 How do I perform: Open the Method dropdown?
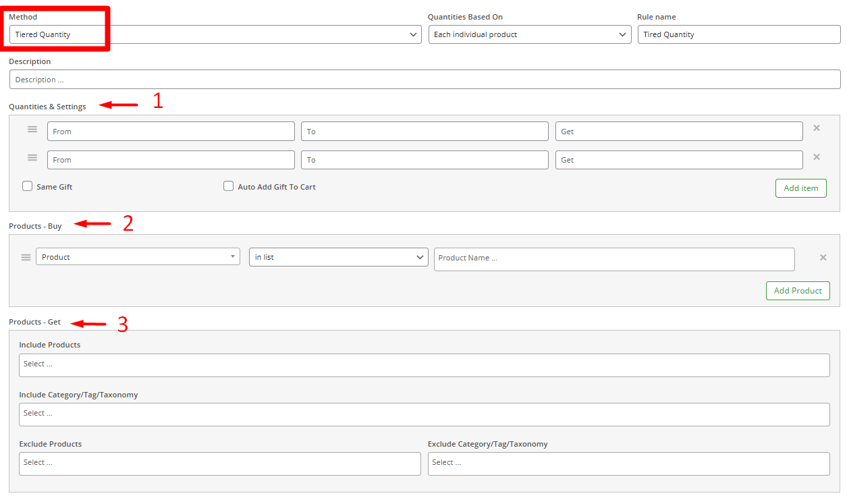coord(215,34)
